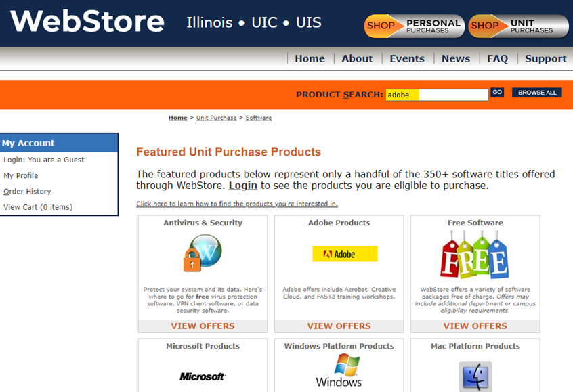The width and height of the screenshot is (573, 392).
Task: Click the GO search button
Action: pyautogui.click(x=497, y=93)
